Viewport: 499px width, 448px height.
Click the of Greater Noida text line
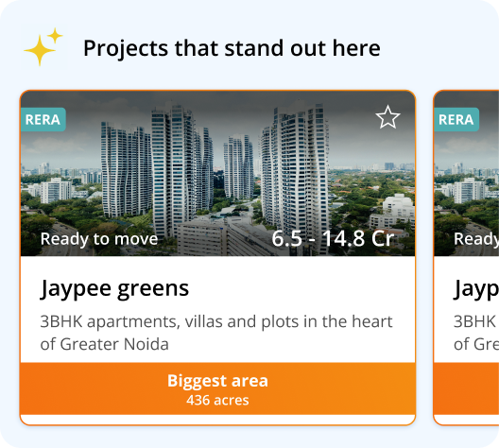104,344
